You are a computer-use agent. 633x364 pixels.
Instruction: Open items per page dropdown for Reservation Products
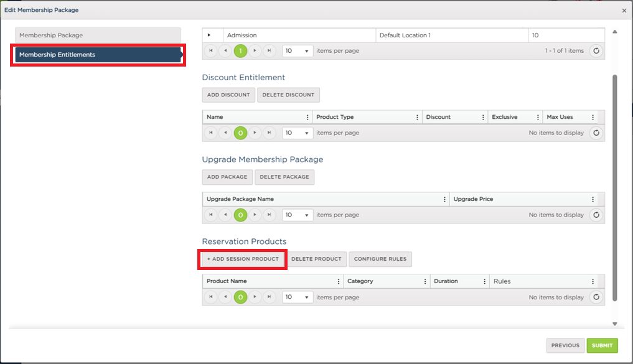298,297
